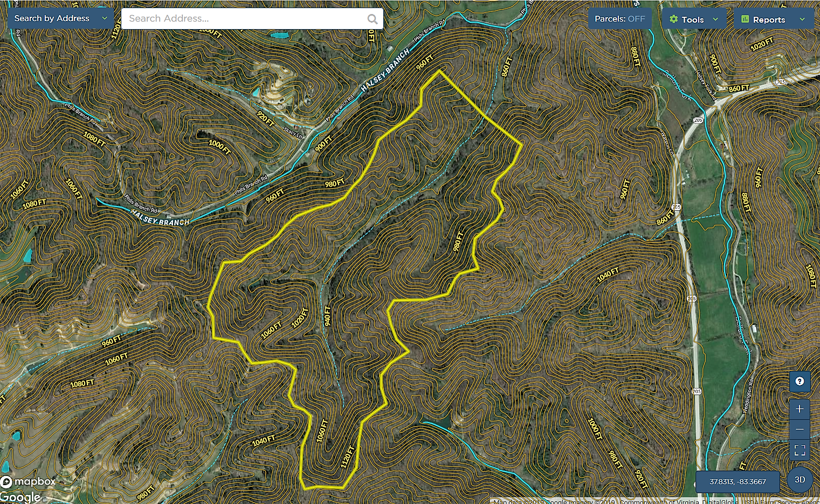Expand the Search by Address dropdown
820x504 pixels.
104,18
